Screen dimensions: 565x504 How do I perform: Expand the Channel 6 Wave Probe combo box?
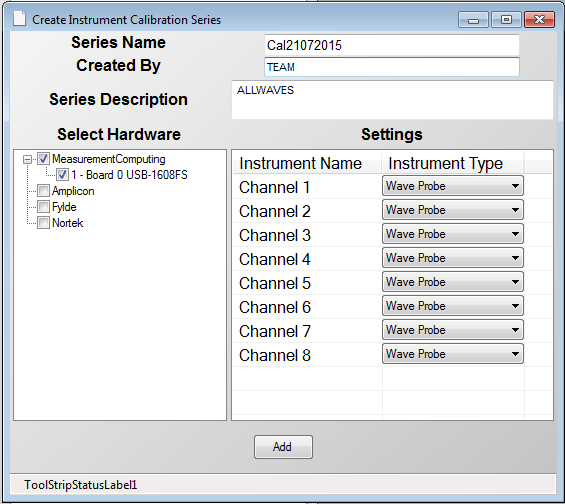point(453,306)
